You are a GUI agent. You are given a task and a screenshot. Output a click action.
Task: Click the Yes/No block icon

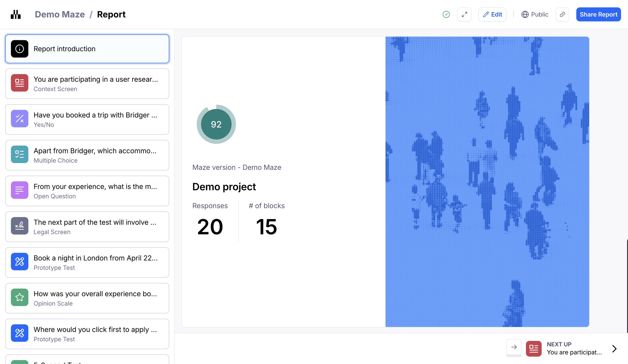pyautogui.click(x=20, y=119)
